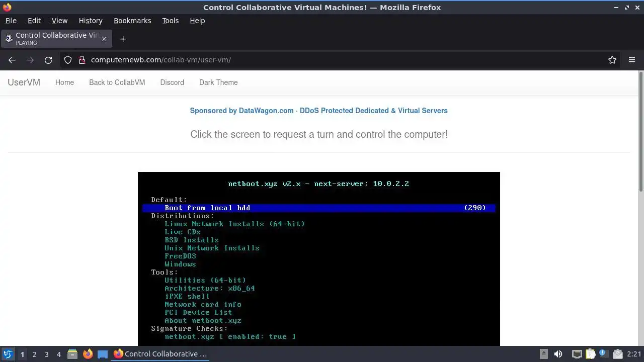Go back to previous page
Screen dimensions: 644x362
[12, 60]
